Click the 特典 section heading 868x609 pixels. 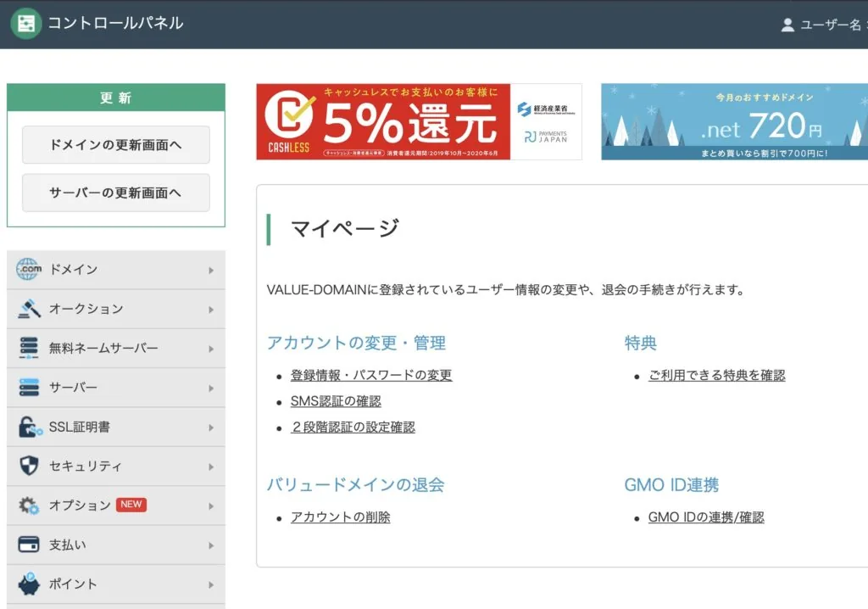641,343
